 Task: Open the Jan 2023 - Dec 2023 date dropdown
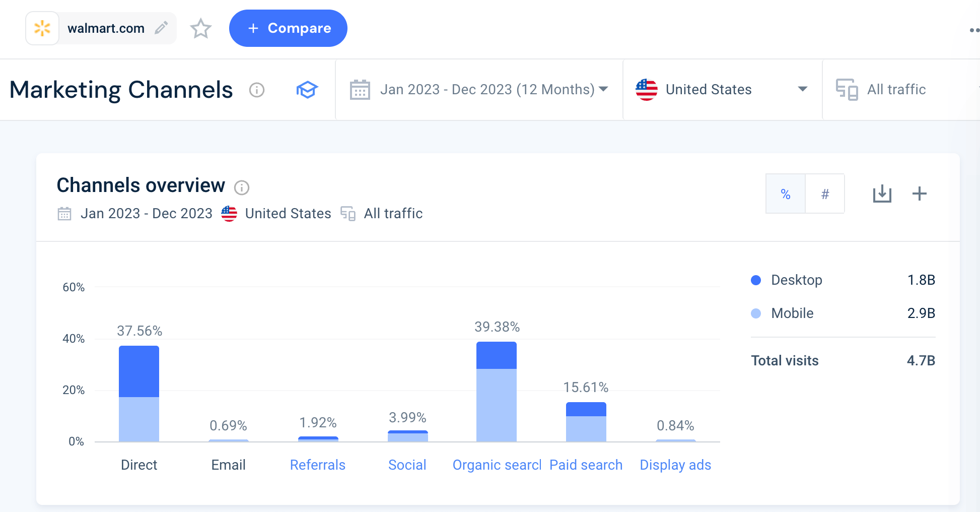click(479, 90)
